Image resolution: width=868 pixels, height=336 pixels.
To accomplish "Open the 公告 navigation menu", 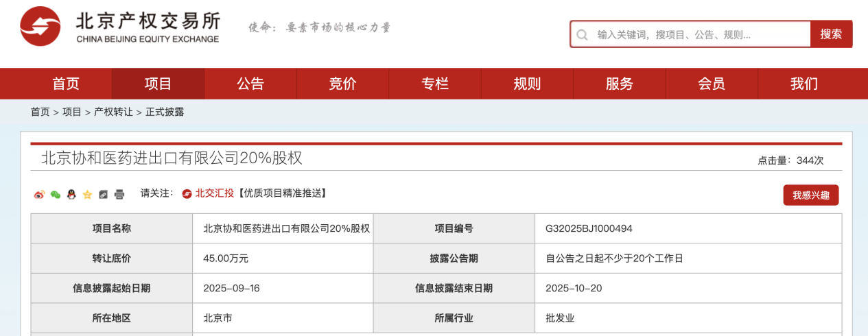I will [250, 84].
